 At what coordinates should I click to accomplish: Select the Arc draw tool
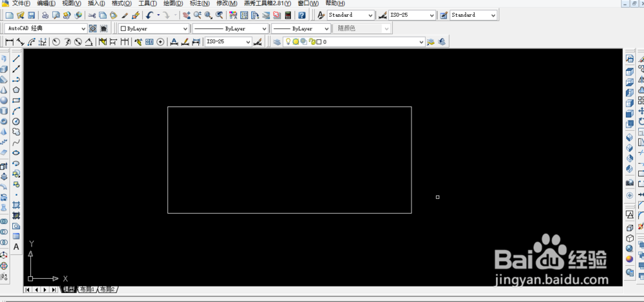point(17,111)
